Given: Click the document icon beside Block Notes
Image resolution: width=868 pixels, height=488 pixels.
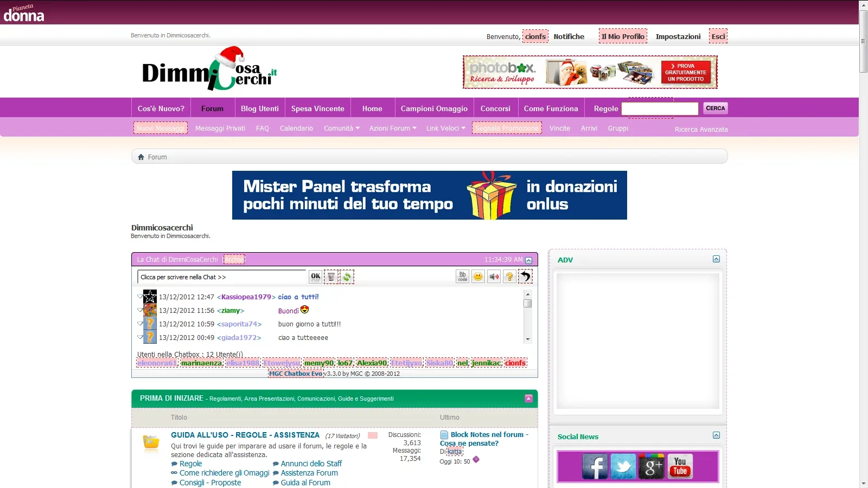Looking at the screenshot, I should (444, 435).
